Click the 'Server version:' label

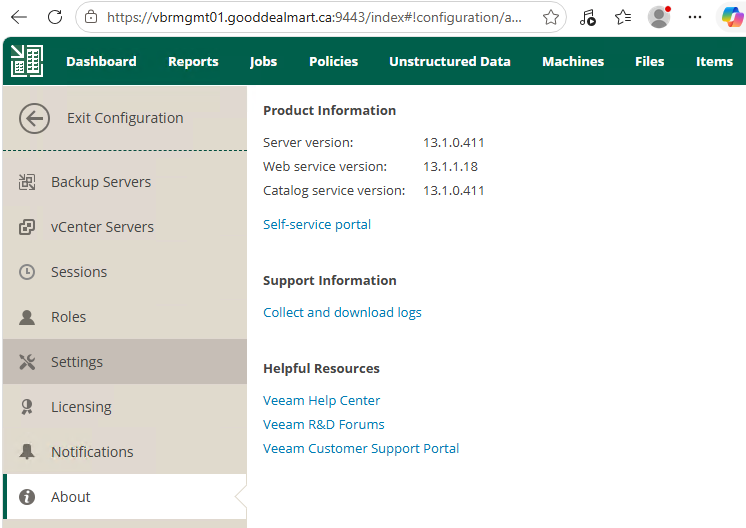(x=308, y=143)
